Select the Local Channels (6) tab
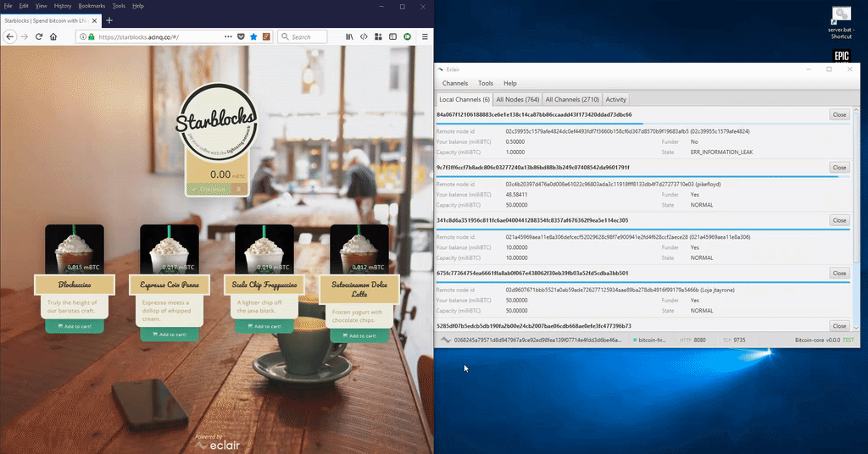Screen dimensions: 868x454 465,100
